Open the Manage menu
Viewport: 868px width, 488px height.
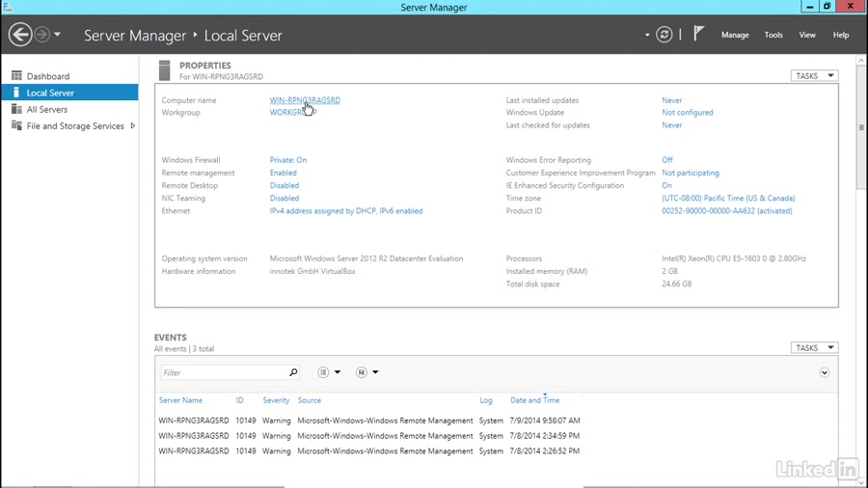tap(735, 35)
